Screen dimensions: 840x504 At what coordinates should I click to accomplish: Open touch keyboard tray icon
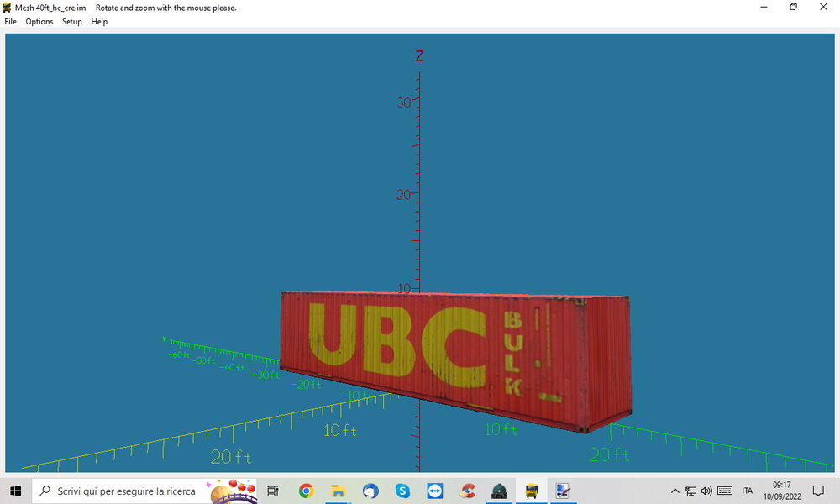tap(725, 491)
